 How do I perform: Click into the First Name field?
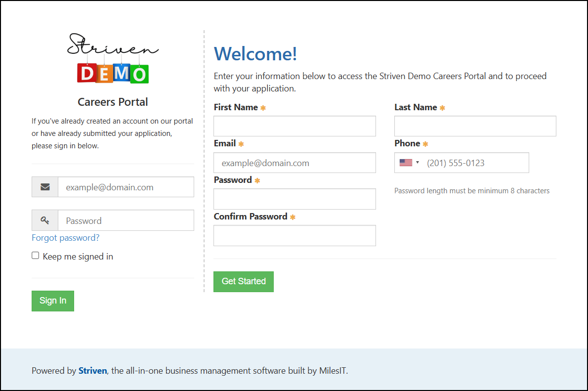(295, 126)
